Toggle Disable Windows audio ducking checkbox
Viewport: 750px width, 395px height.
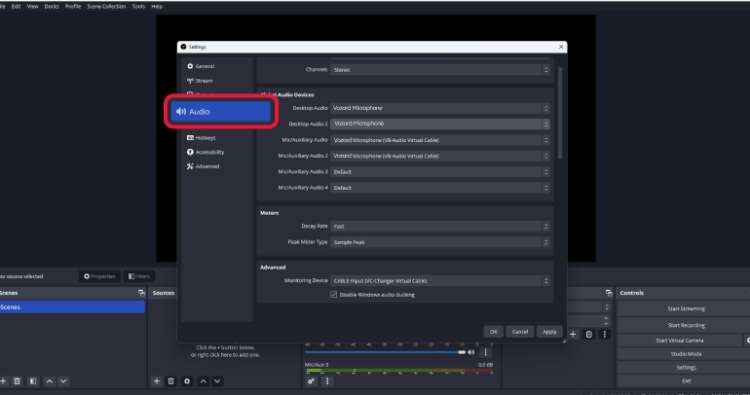tap(333, 295)
